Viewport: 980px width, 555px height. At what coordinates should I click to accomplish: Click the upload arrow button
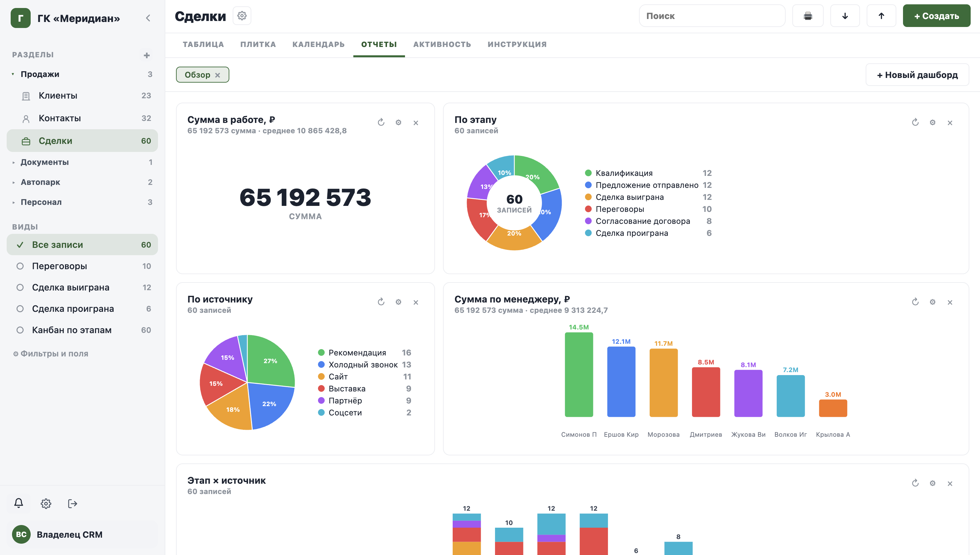881,16
